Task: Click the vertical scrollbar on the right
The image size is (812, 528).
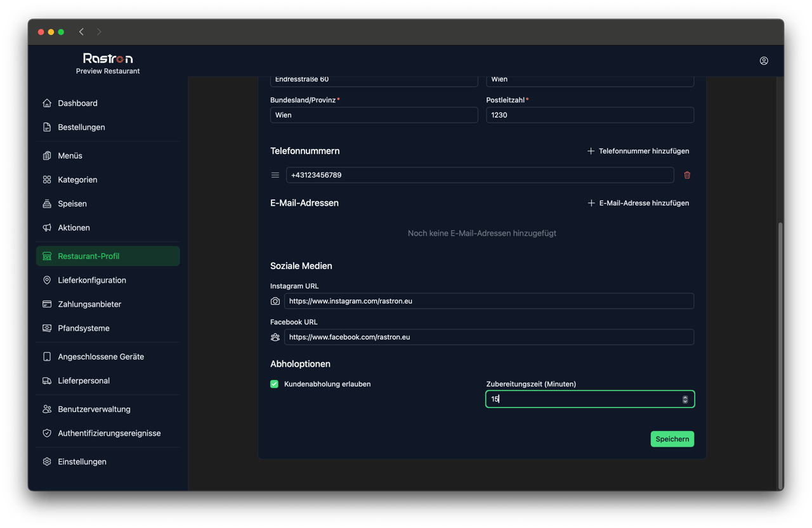Action: point(780,355)
